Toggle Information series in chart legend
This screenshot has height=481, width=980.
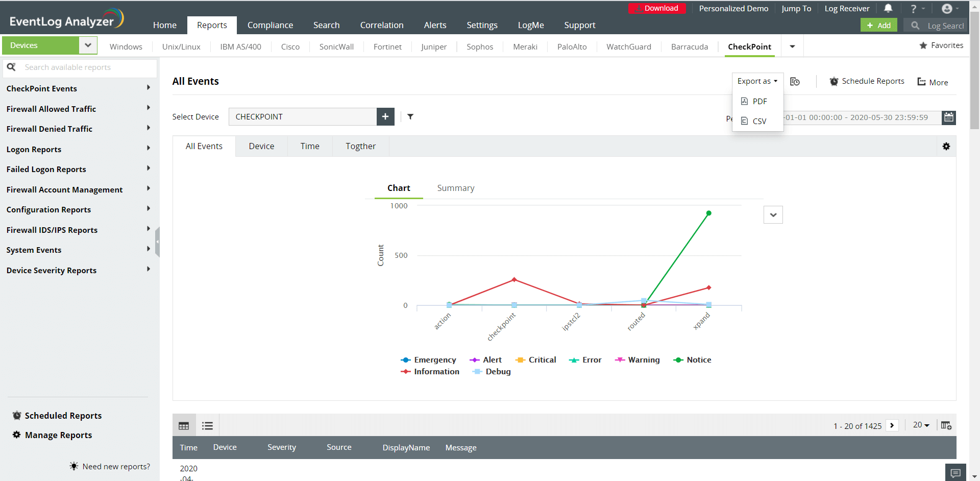430,372
